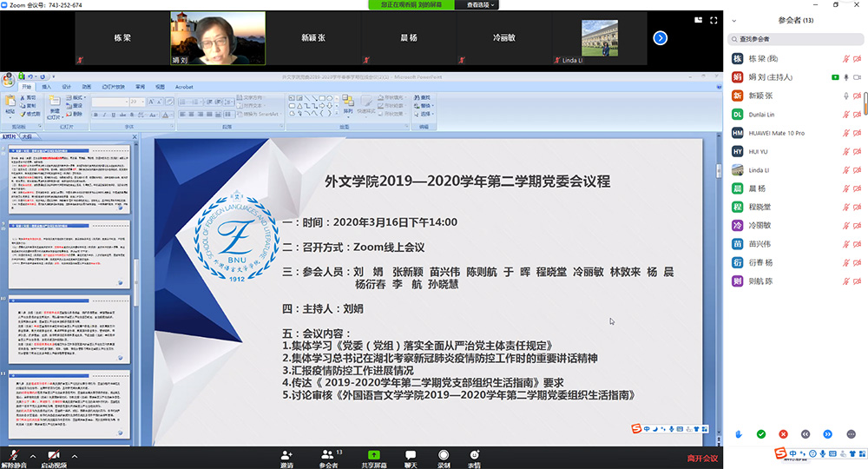Click the 查找参会者 search field
Screen dimensions: 868x469
(794, 39)
